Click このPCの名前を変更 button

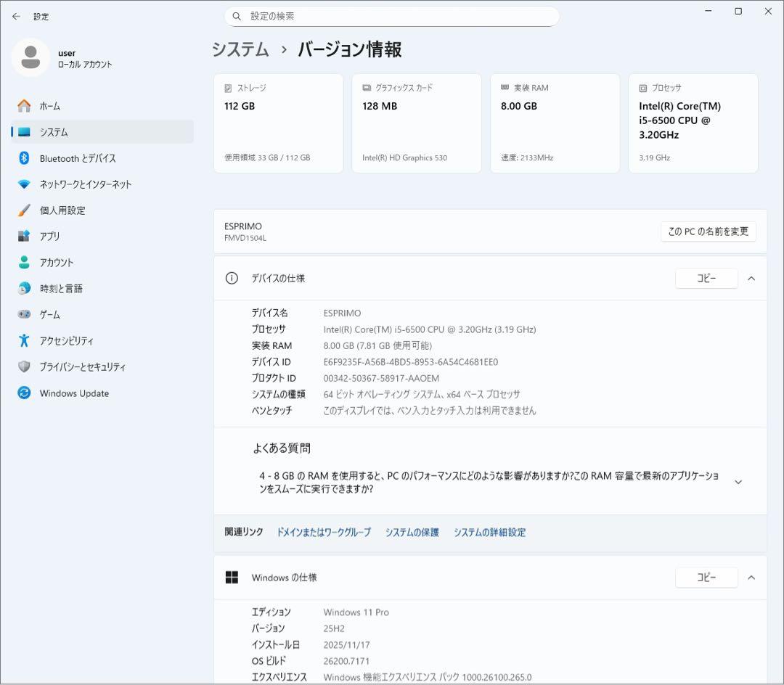click(709, 231)
